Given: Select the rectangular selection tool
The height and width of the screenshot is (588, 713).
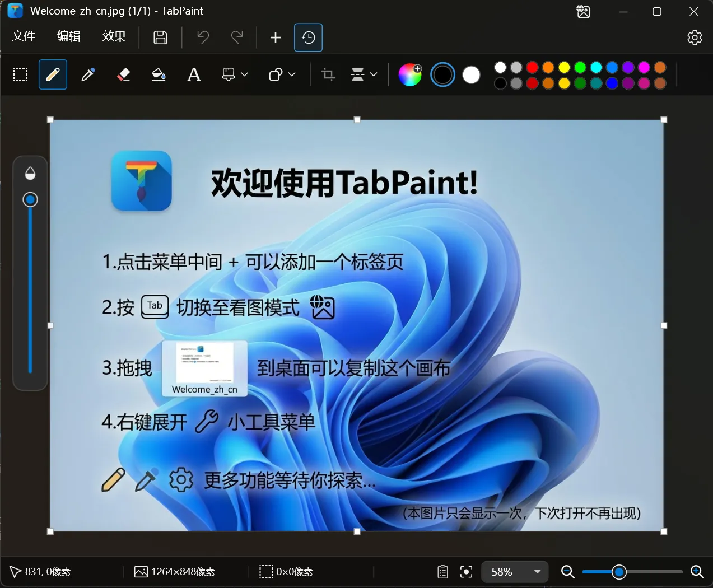Looking at the screenshot, I should [20, 74].
